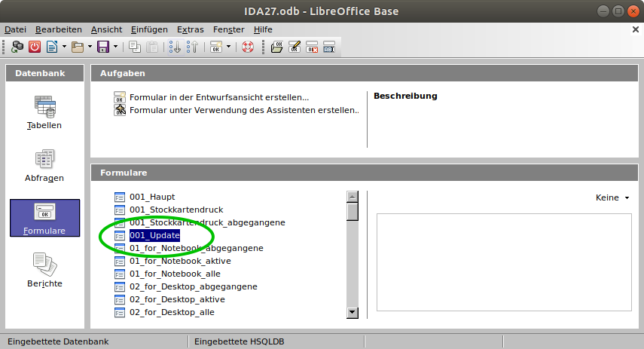Minimize the LibreOffice Base window

(x=603, y=11)
